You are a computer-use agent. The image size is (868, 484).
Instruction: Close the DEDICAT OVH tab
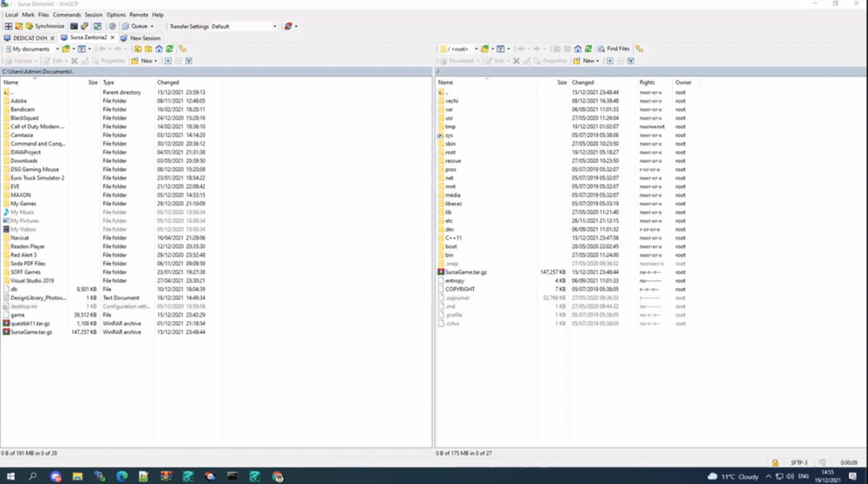pyautogui.click(x=52, y=38)
